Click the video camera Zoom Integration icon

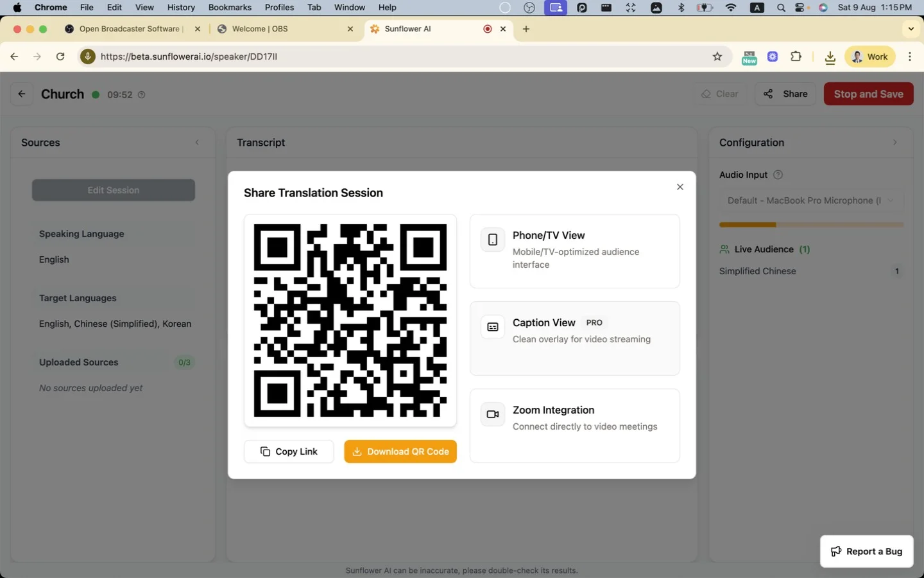(x=493, y=414)
